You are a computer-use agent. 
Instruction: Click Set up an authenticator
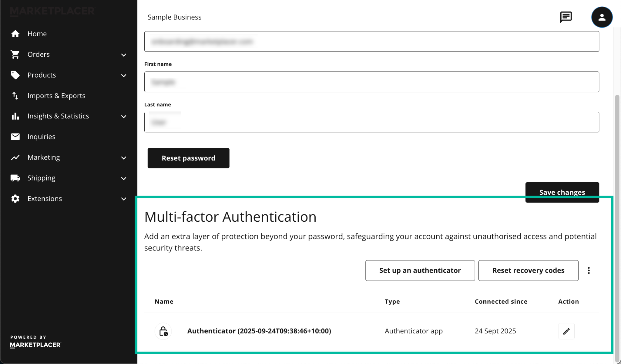click(x=420, y=270)
